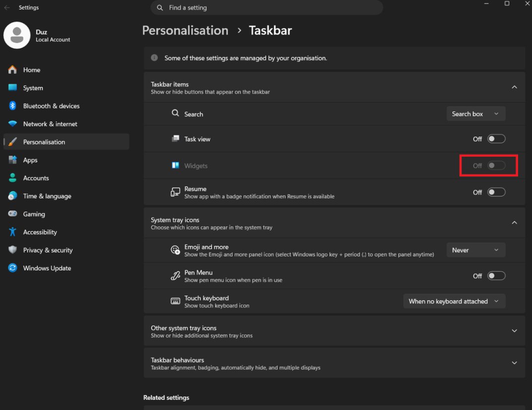Open the Touch keyboard visibility dropdown
The height and width of the screenshot is (410, 532).
[454, 301]
